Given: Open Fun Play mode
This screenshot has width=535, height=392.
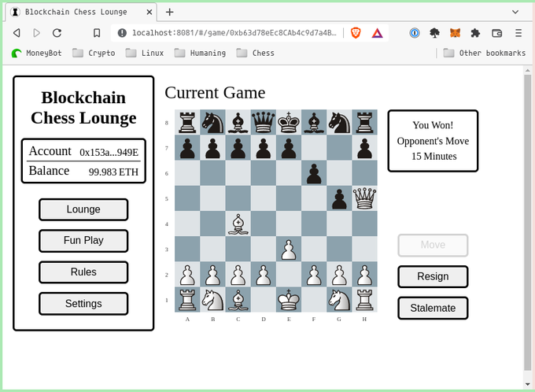Looking at the screenshot, I should (83, 241).
